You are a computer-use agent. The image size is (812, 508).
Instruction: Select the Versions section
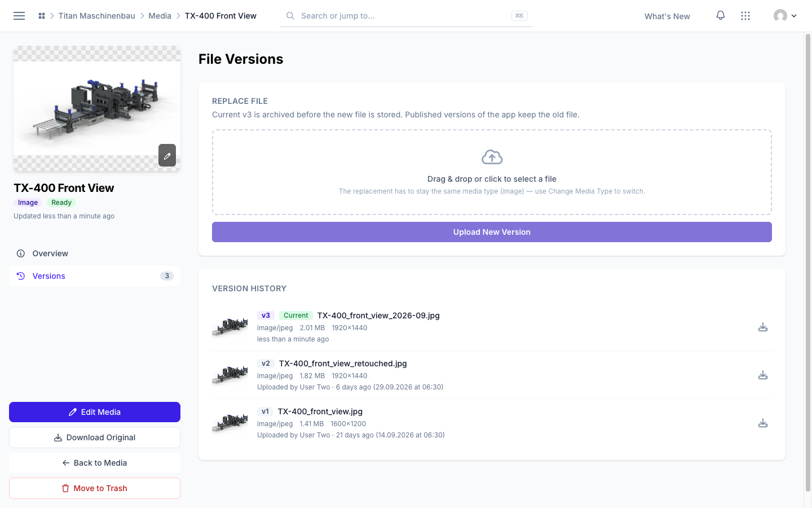tap(95, 276)
